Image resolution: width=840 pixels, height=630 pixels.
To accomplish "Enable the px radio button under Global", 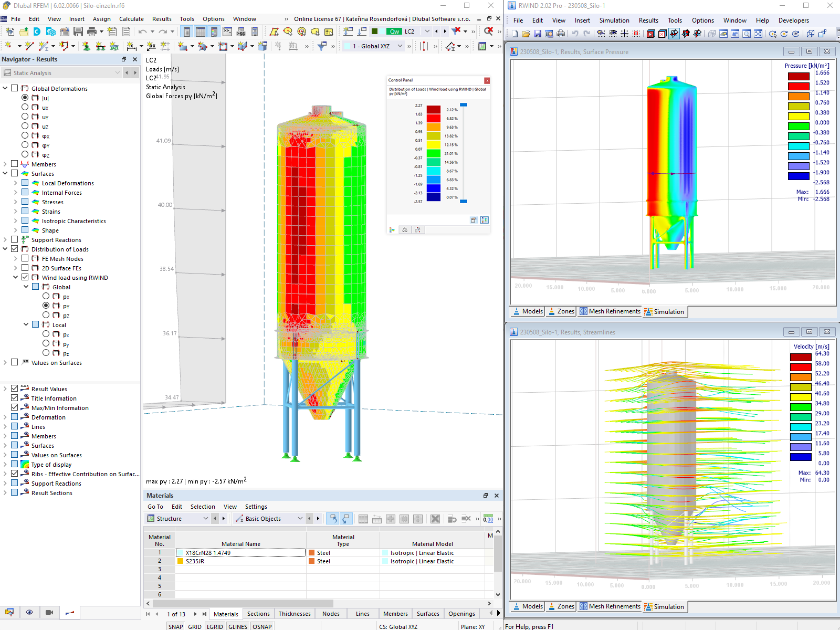I will coord(46,297).
